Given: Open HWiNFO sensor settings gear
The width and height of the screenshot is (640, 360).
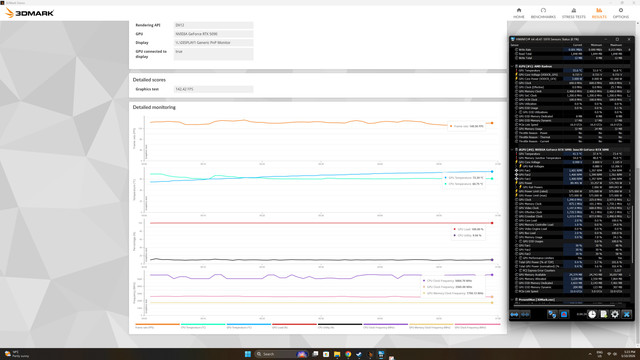Looking at the screenshot, I should point(615,314).
